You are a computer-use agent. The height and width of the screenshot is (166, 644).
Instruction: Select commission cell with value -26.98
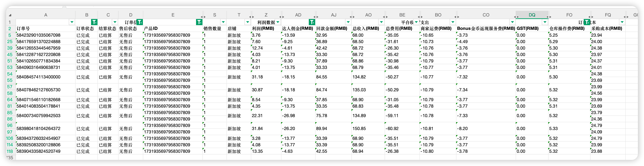click(298, 116)
